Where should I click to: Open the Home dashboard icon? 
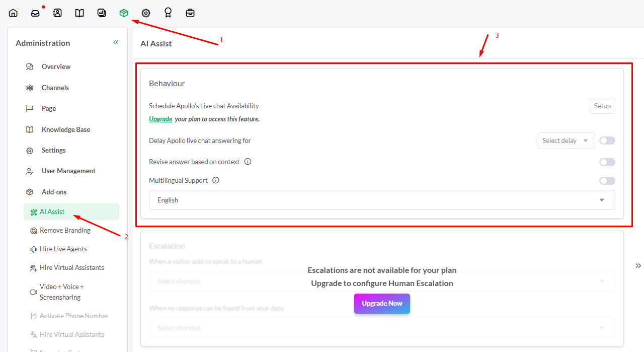coord(13,13)
